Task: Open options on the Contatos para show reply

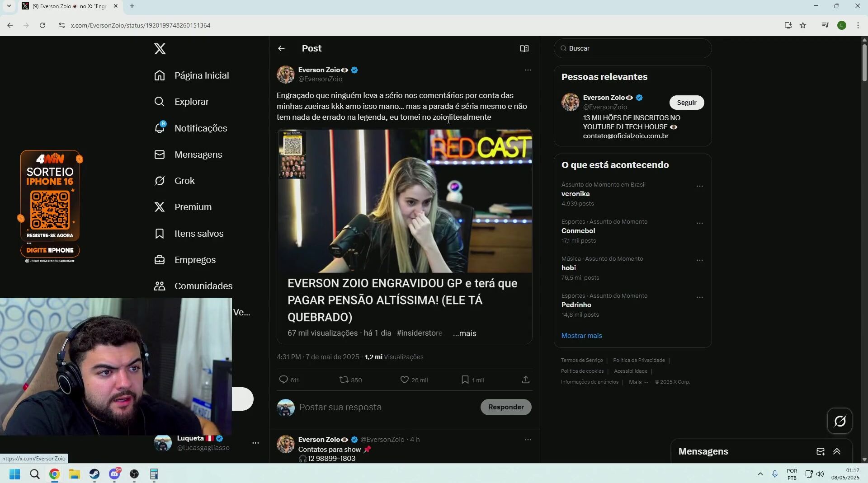Action: pos(528,440)
